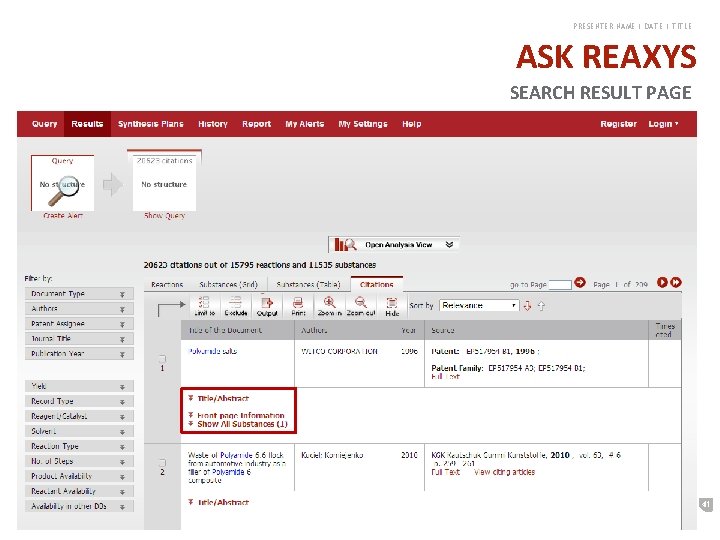720x540 pixels.
Task: Switch to the Substances (Grid) tab
Action: pos(228,285)
